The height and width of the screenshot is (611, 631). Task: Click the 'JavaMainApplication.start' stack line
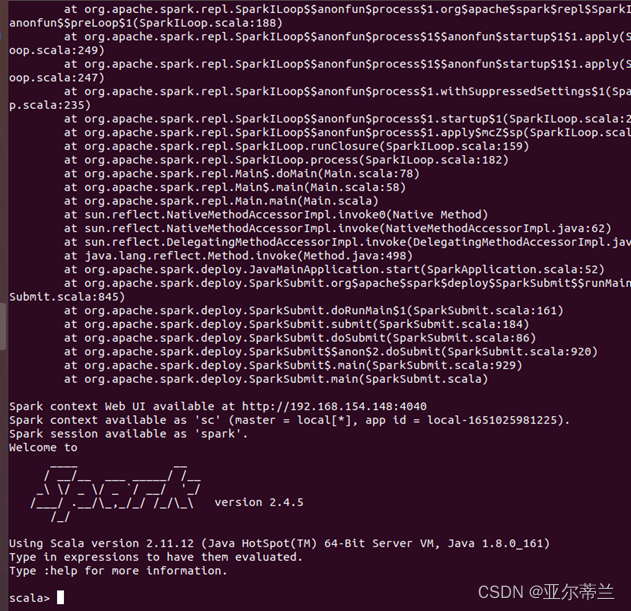334,269
